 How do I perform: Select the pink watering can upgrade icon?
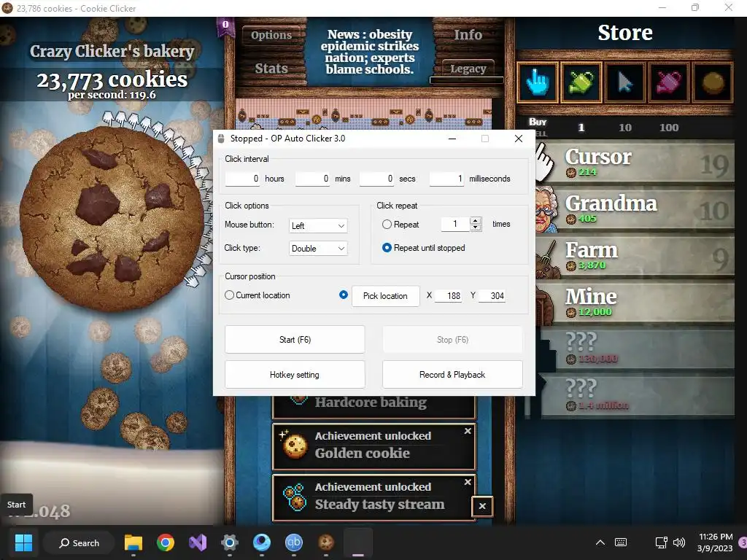point(668,82)
